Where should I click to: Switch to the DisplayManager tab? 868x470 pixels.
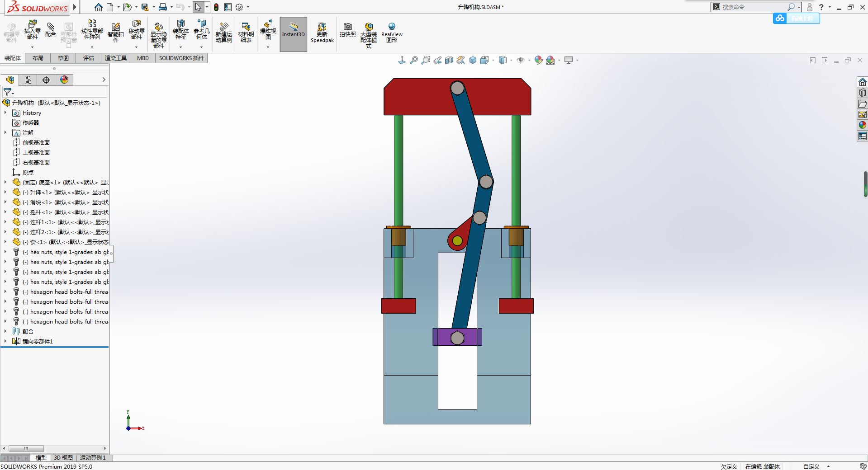[x=64, y=80]
